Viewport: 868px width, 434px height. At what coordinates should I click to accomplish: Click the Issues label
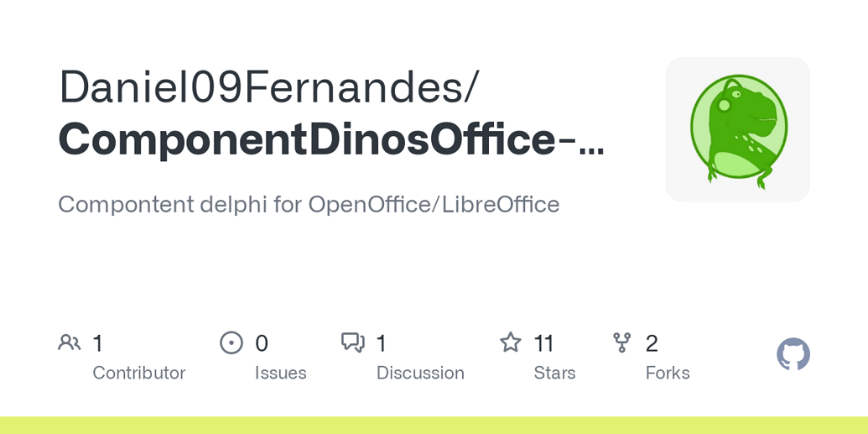[x=281, y=373]
